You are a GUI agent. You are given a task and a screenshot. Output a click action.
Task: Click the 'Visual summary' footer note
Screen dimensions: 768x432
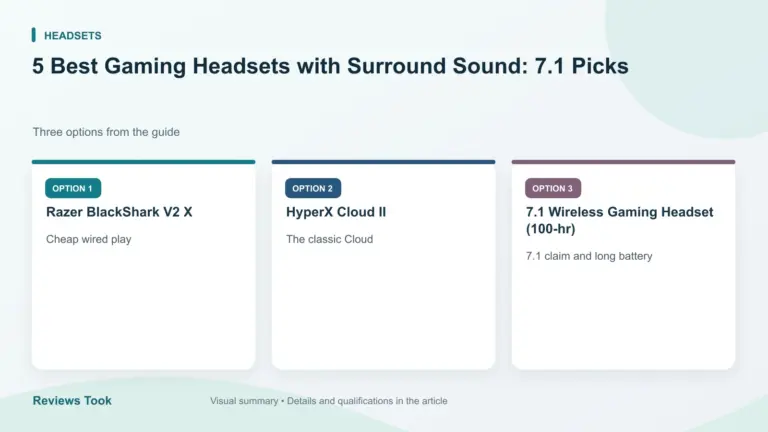[329, 401]
